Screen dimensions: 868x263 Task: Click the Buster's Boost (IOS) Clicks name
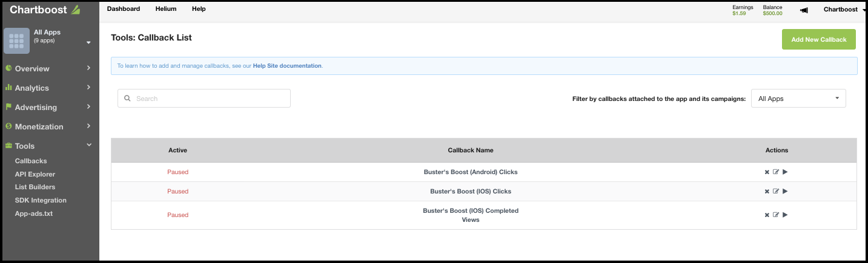tap(471, 192)
